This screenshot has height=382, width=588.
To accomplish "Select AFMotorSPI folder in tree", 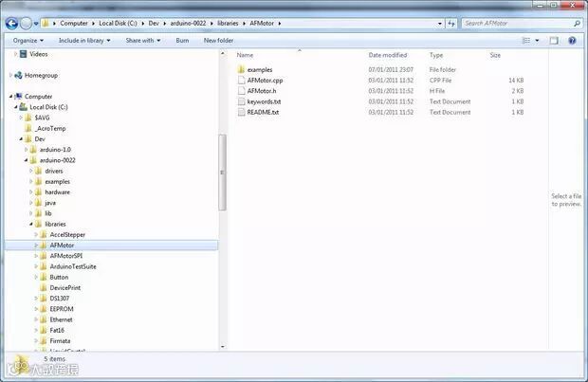I will pos(66,256).
